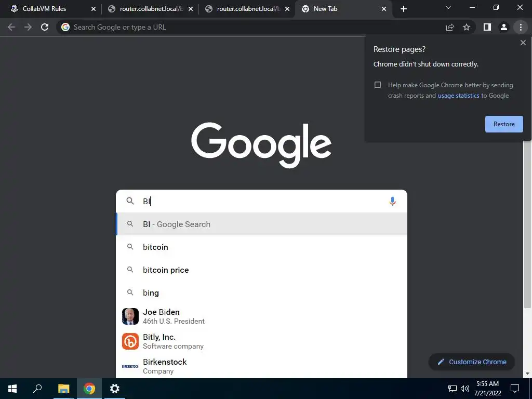This screenshot has width=532, height=399.
Task: Click the Customize Chrome button
Action: click(x=472, y=362)
